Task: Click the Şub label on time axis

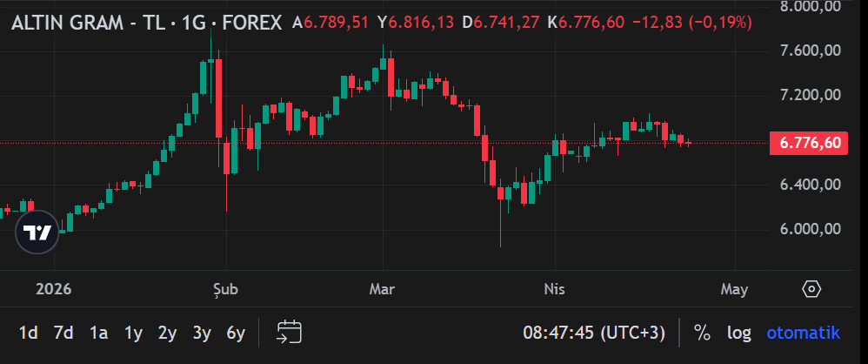Action: pyautogui.click(x=226, y=289)
